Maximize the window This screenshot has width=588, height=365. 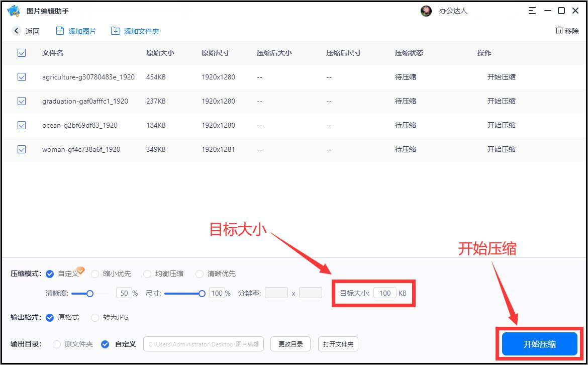(x=561, y=11)
